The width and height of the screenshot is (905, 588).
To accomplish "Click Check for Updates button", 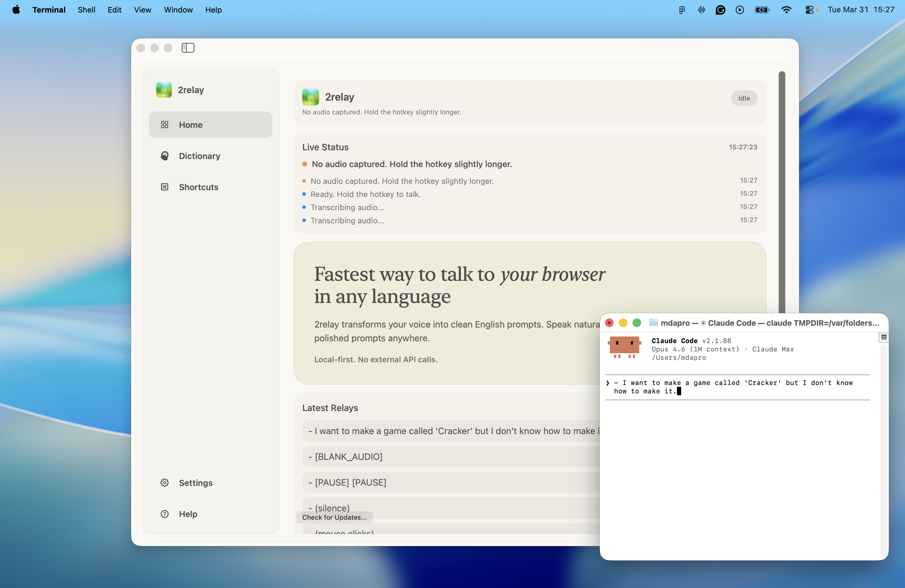I will 334,517.
